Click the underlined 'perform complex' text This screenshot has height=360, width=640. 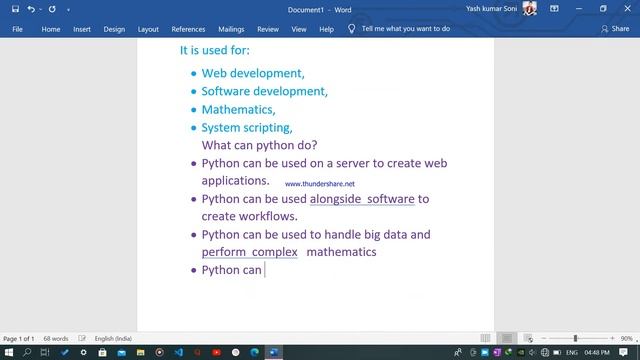pos(249,252)
